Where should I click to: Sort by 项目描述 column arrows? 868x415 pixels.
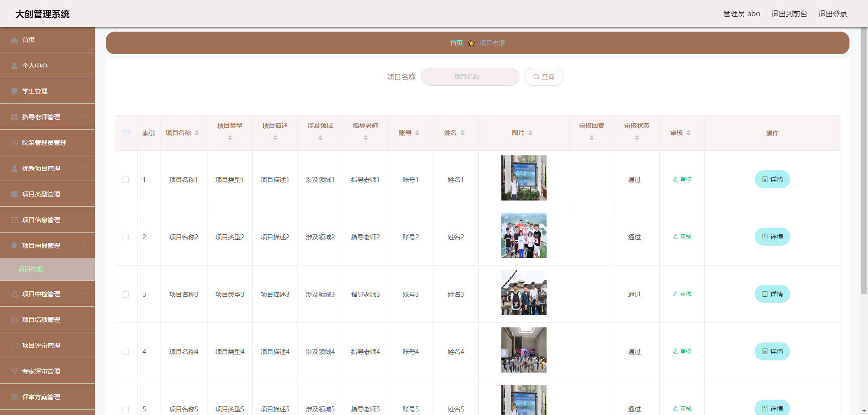pyautogui.click(x=275, y=138)
